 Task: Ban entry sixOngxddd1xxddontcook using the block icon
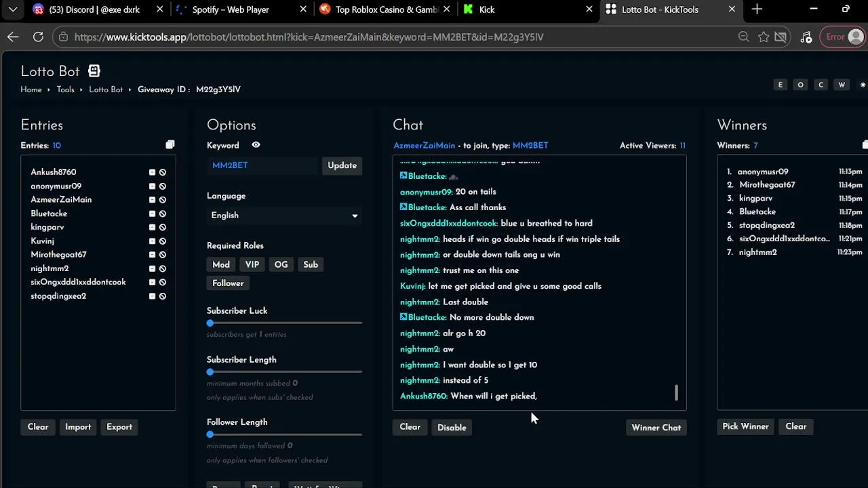(163, 282)
